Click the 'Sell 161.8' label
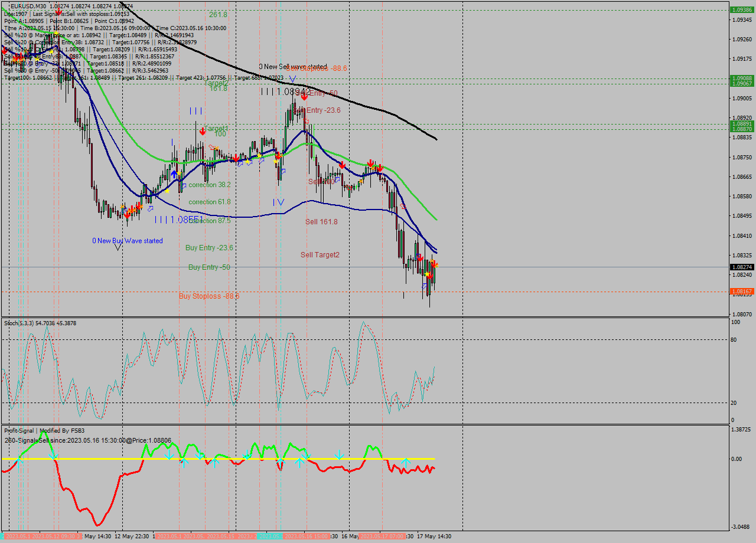The image size is (756, 543). 321,222
